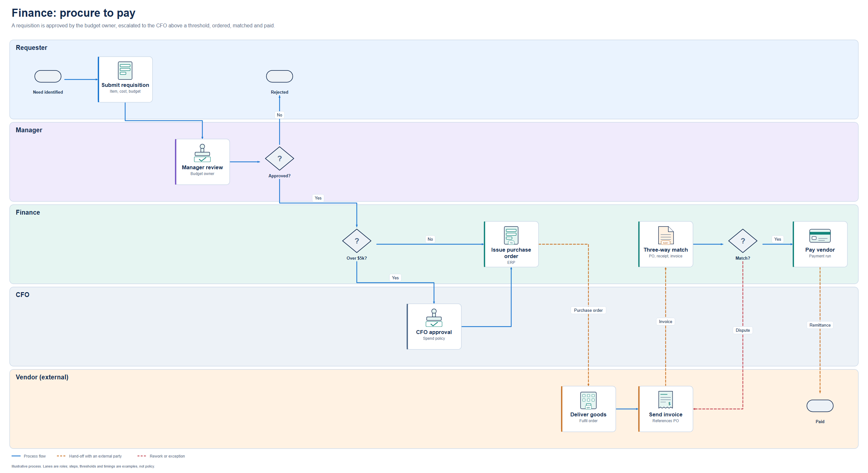The height and width of the screenshot is (473, 868).
Task: Click the Yes label before Pay vendor
Action: coord(777,239)
